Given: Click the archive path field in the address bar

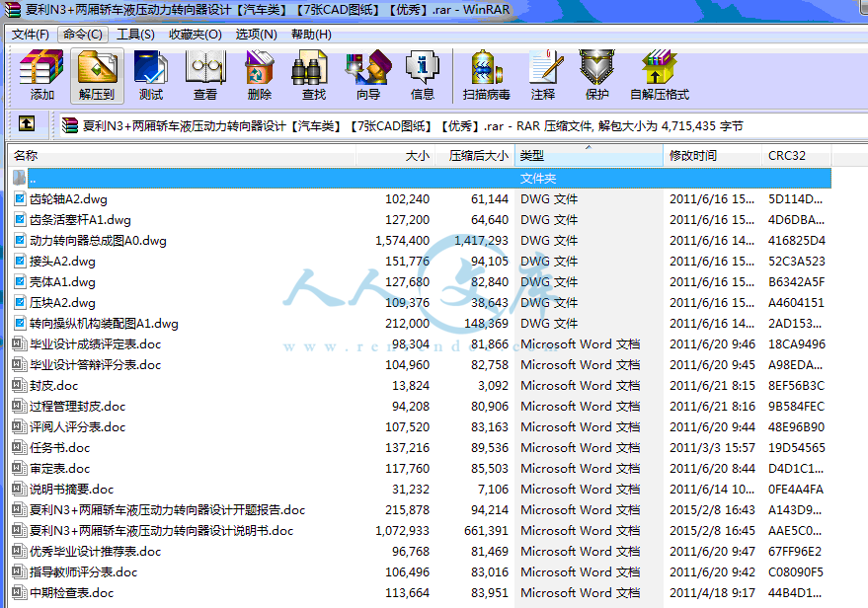Looking at the screenshot, I should [x=463, y=125].
